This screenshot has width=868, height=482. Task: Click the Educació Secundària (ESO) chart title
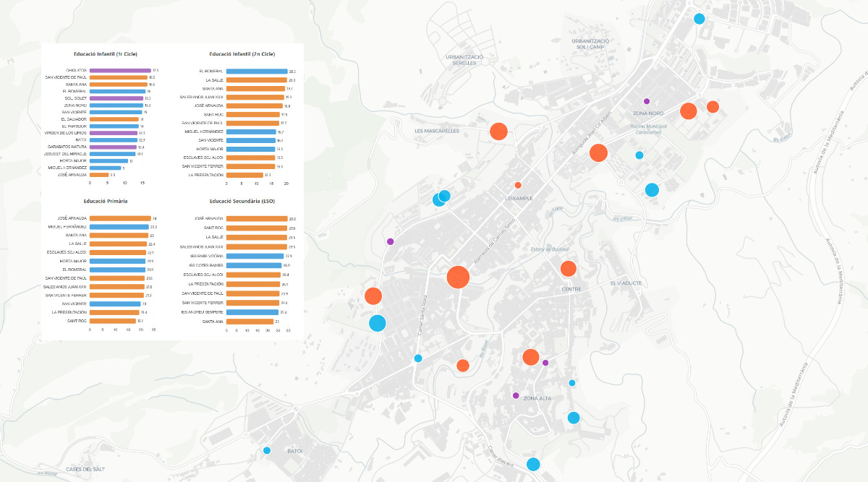pos(242,200)
